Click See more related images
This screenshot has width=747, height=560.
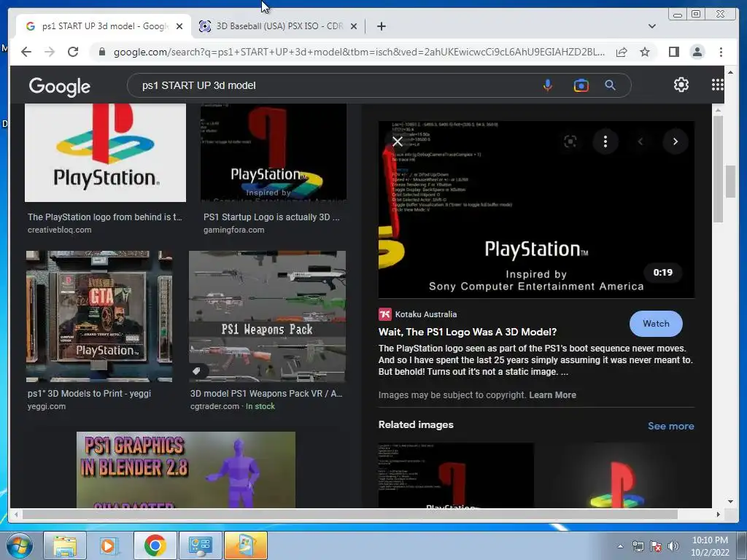670,426
